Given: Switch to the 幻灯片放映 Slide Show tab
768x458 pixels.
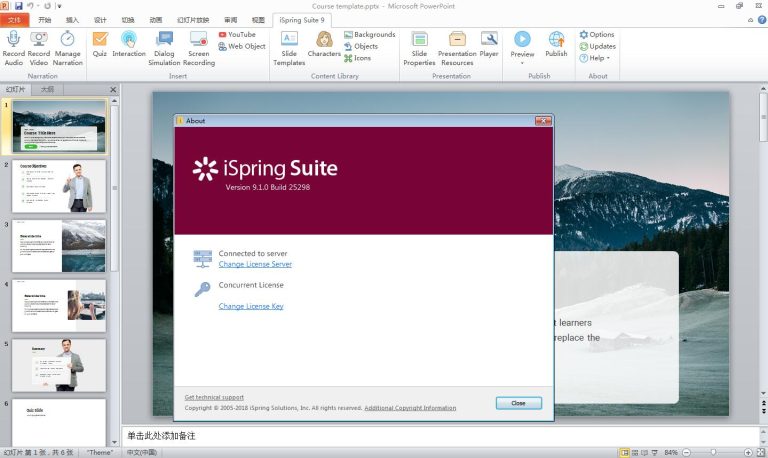Looking at the screenshot, I should tap(193, 20).
